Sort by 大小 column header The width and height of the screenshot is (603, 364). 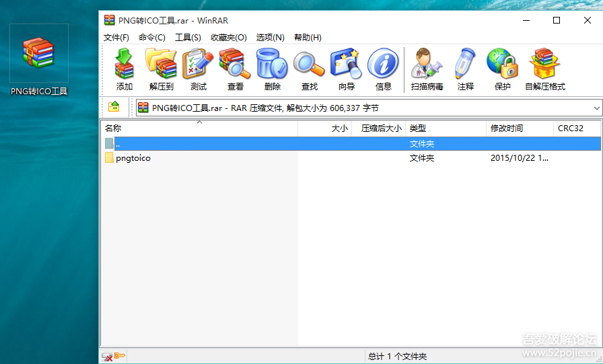tap(325, 128)
